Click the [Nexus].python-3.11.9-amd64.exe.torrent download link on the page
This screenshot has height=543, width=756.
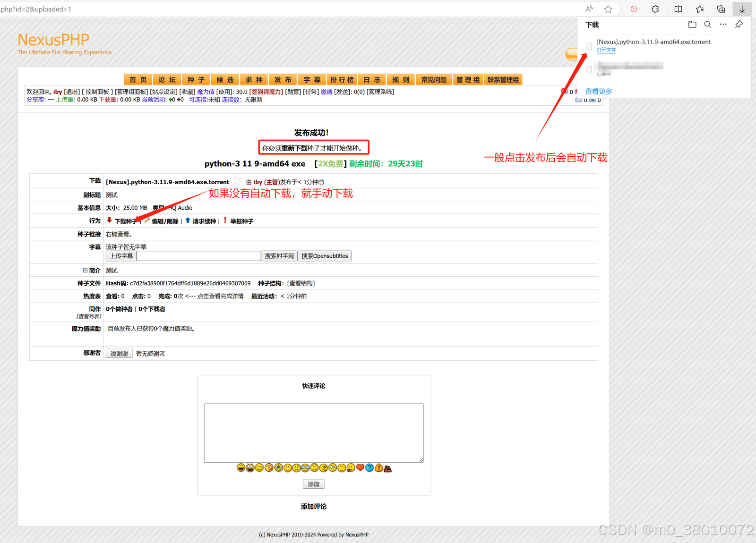(167, 182)
